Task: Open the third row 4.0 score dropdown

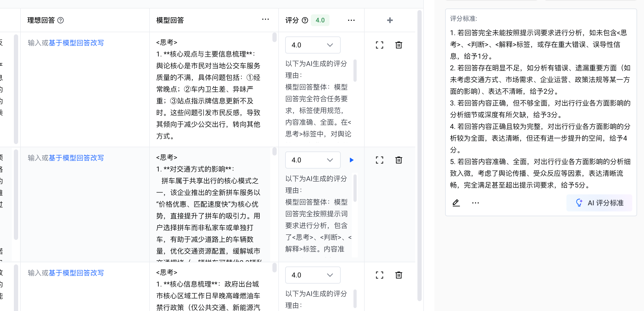Action: (313, 275)
